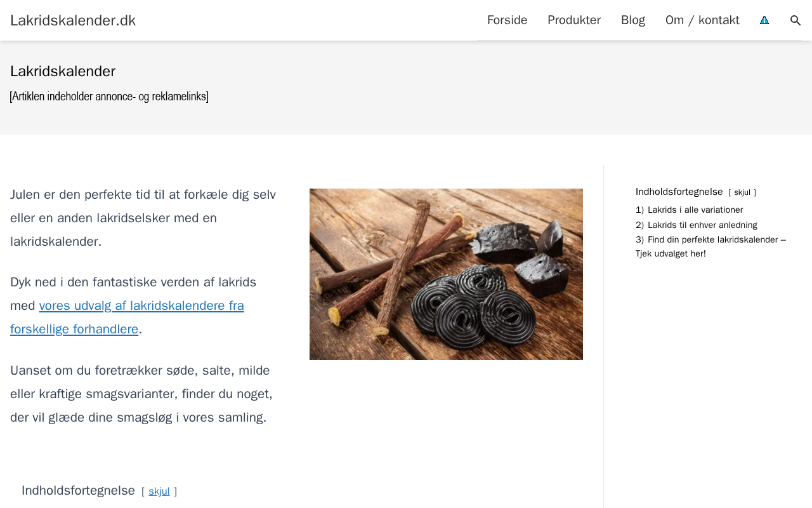Click the sidebar Indholdsfortegnelse title

(x=679, y=192)
